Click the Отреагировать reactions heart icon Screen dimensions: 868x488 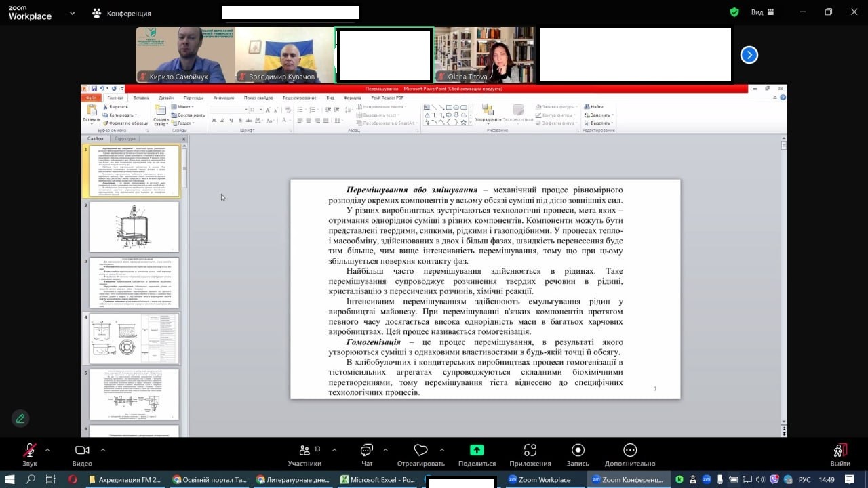pos(420,451)
